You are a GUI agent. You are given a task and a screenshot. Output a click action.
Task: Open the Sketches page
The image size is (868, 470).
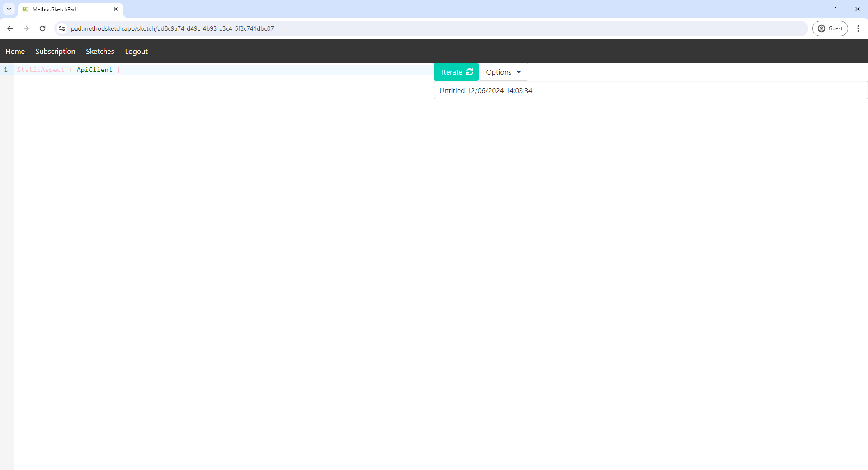tap(100, 52)
